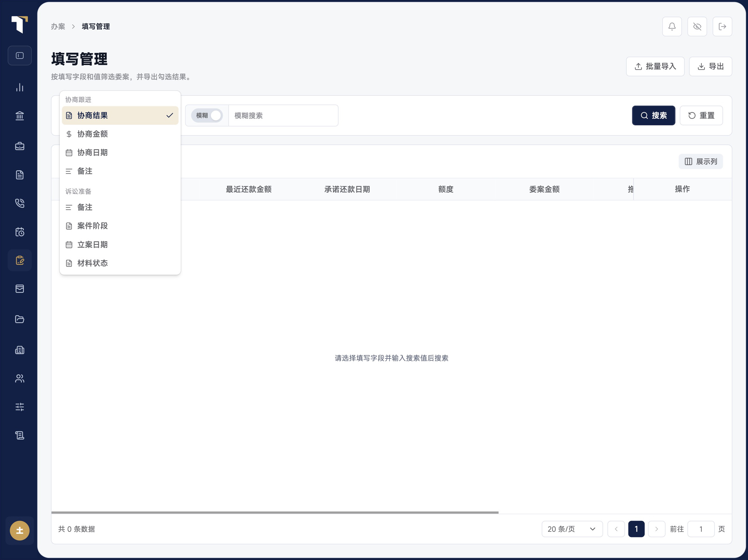The height and width of the screenshot is (560, 748).
Task: Click the 批量导入 batch import button
Action: 655,67
